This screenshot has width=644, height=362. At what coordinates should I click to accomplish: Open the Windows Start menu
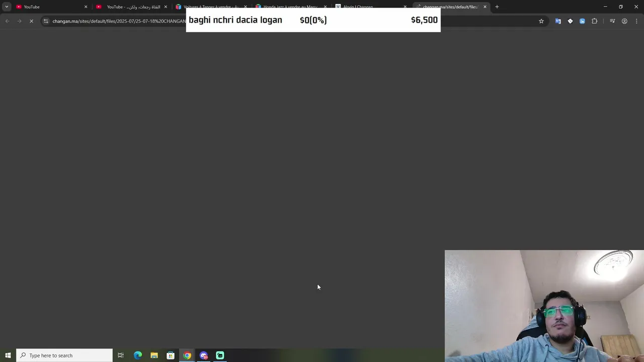click(8, 355)
